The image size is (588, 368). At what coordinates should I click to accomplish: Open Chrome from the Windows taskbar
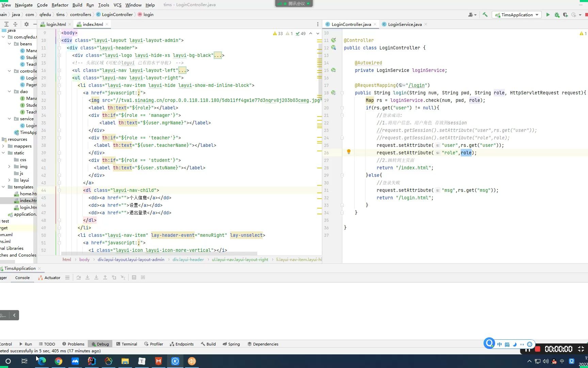(59, 361)
